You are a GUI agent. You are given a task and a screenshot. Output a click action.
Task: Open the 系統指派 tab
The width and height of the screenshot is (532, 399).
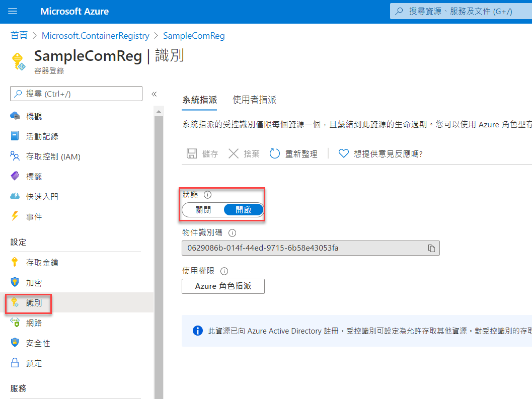pyautogui.click(x=199, y=100)
